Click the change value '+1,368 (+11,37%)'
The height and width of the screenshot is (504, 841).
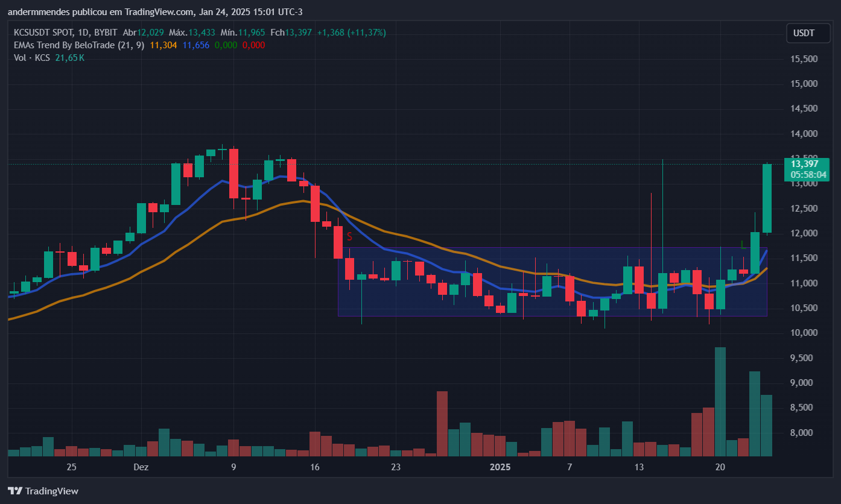351,33
